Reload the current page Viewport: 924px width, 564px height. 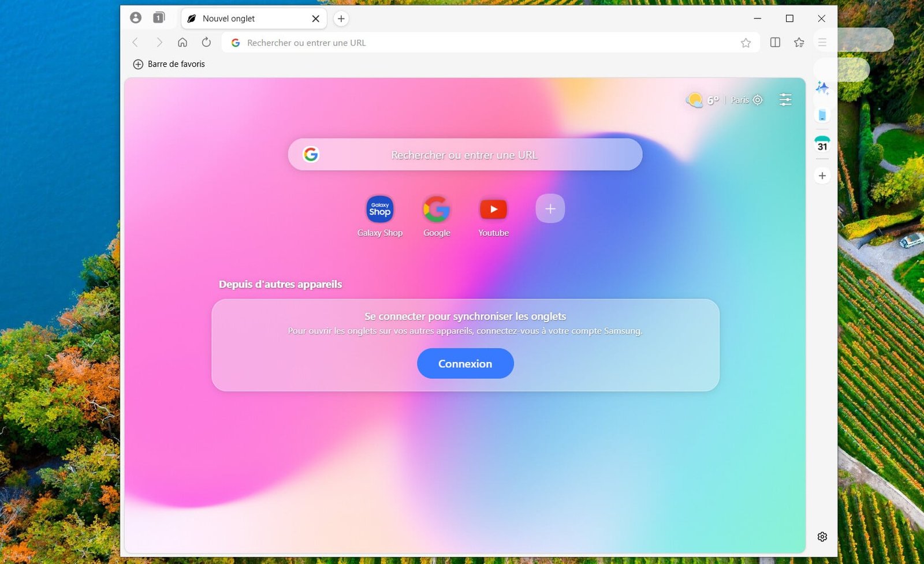pyautogui.click(x=206, y=42)
